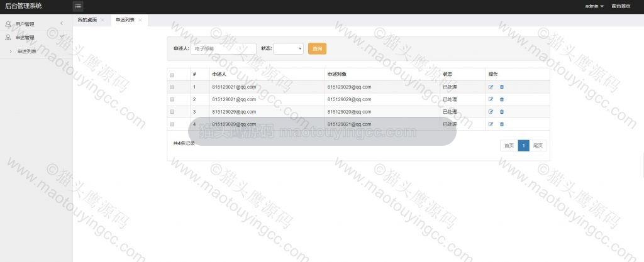Edit row 1 using the pencil icon
The width and height of the screenshot is (644, 262).
[491, 87]
